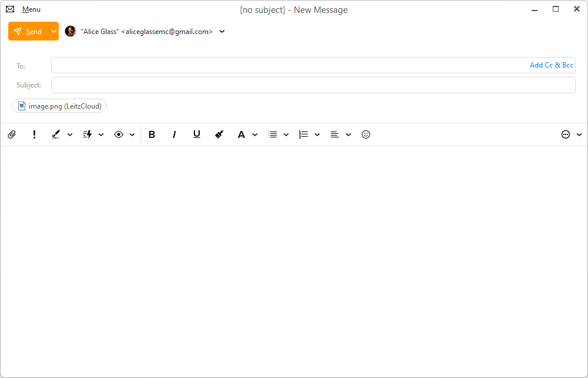Image resolution: width=588 pixels, height=378 pixels.
Task: Click the clear formatting brush icon
Action: pos(219,134)
